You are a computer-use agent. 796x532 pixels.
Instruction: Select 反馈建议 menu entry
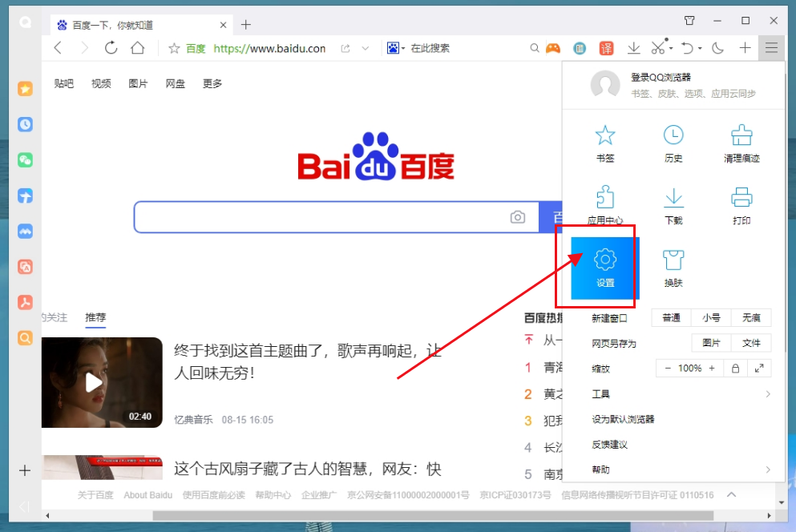point(610,445)
